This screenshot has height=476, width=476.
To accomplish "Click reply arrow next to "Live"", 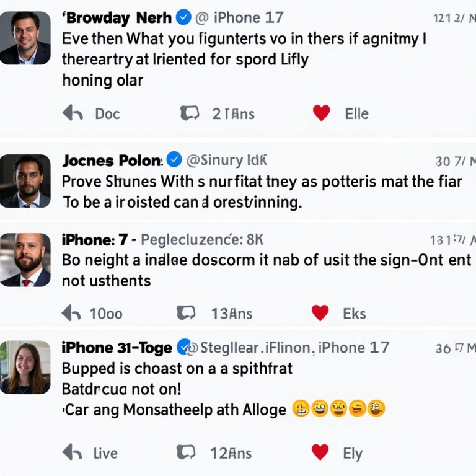I will click(73, 452).
